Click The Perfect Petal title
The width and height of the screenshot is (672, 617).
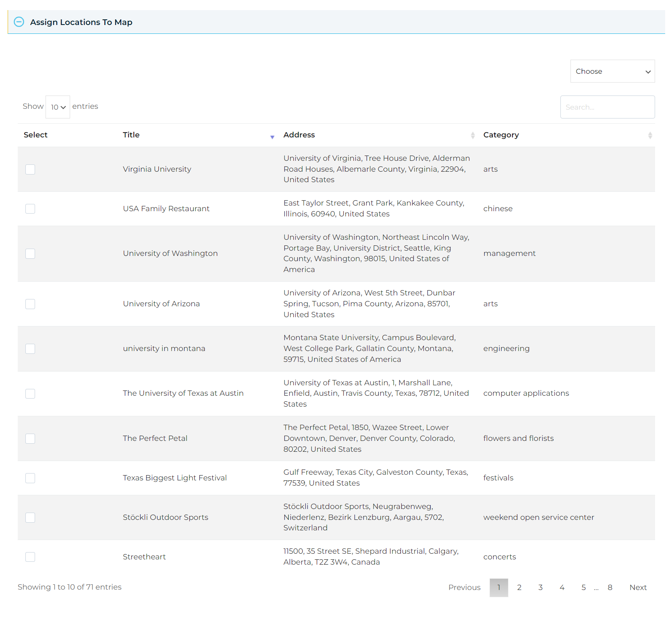[155, 438]
